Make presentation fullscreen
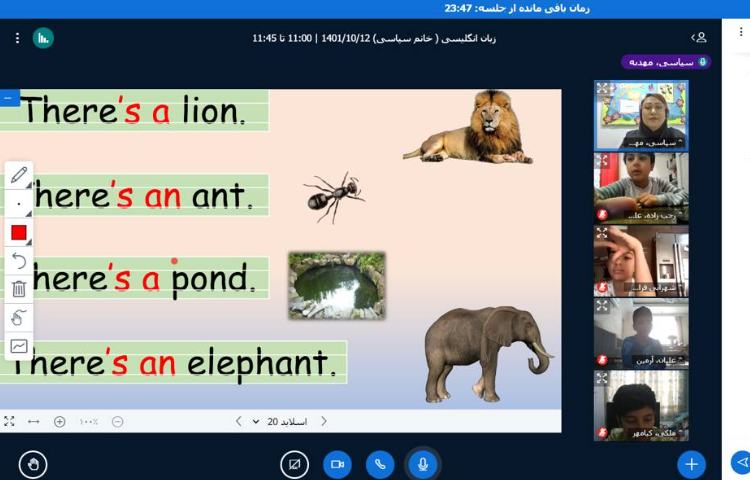 coord(9,421)
